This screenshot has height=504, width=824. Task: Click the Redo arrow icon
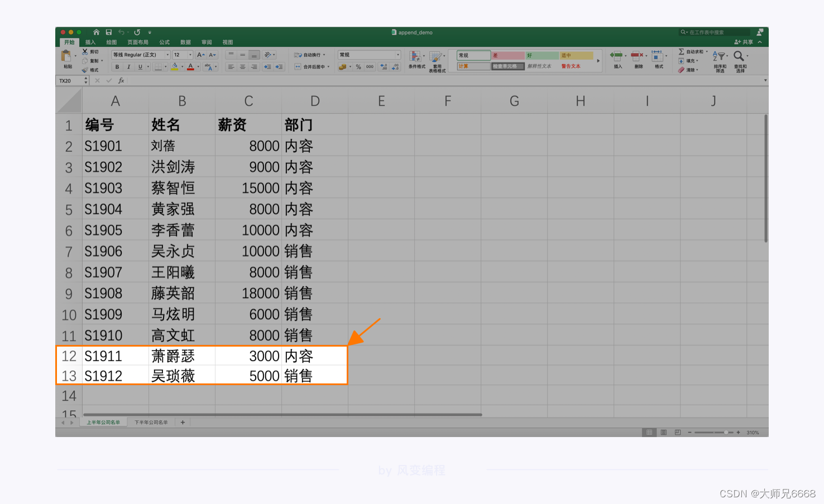[x=137, y=32]
